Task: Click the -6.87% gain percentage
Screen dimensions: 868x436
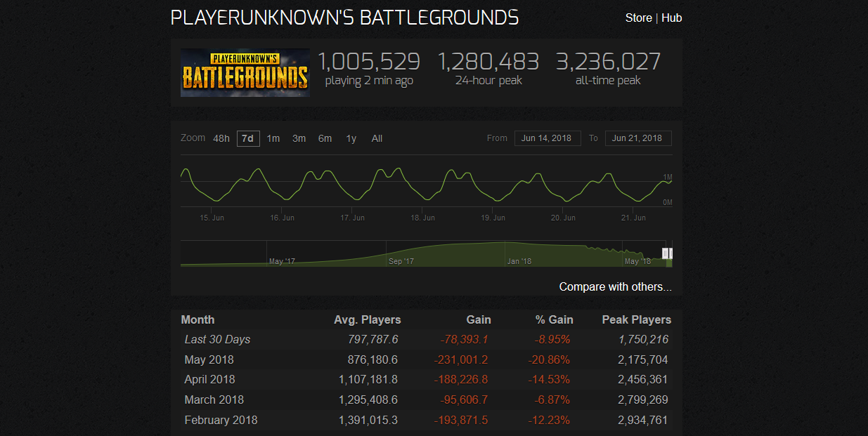Action: 553,399
